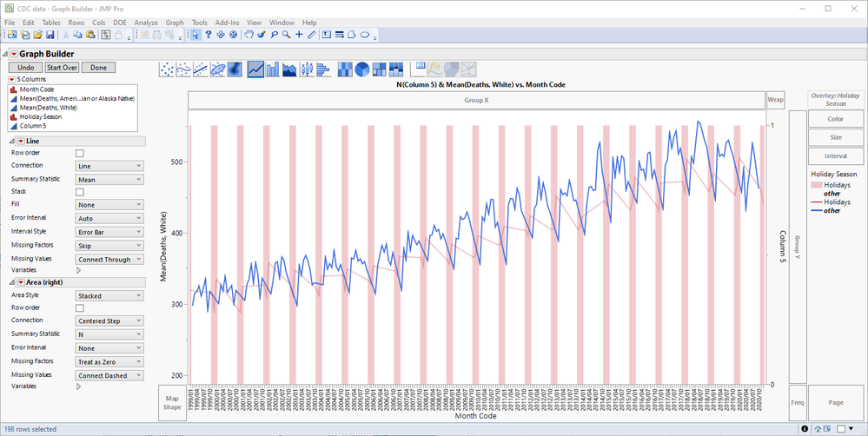Image resolution: width=868 pixels, height=436 pixels.
Task: Click pink Holidays legend color swatch
Action: click(x=816, y=185)
